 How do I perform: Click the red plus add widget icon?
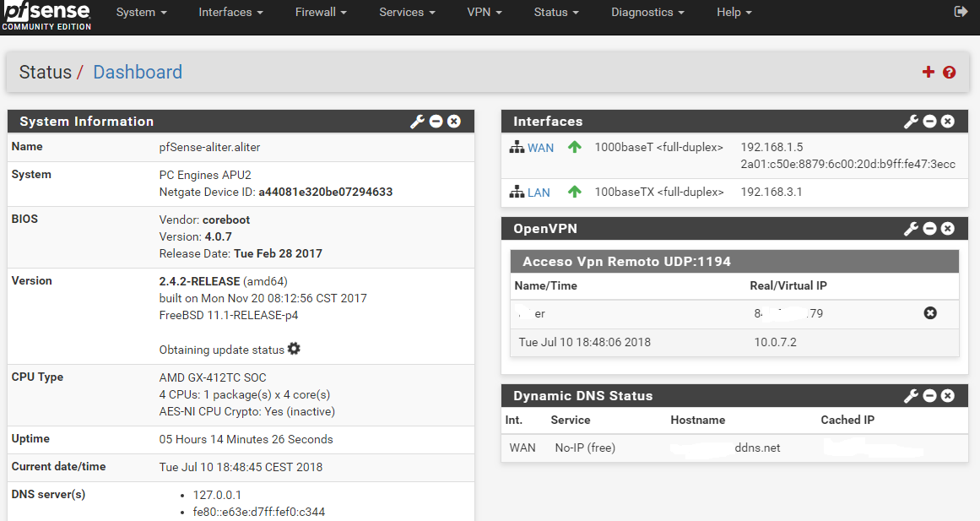point(929,73)
